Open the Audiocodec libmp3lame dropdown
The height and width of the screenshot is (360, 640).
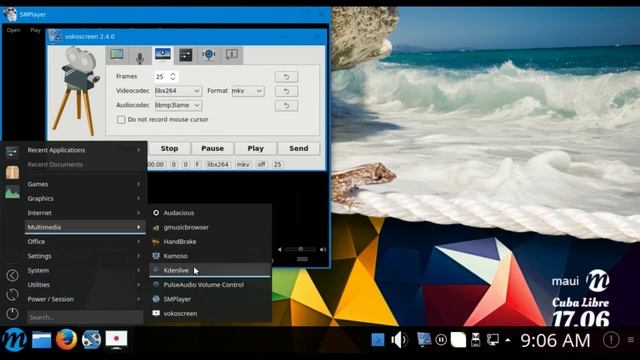coord(178,105)
